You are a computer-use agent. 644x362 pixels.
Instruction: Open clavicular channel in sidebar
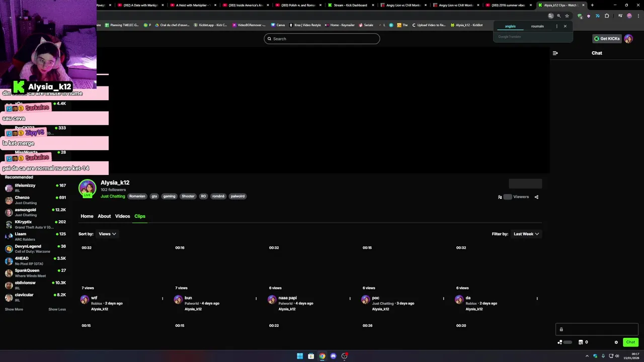tap(35, 297)
